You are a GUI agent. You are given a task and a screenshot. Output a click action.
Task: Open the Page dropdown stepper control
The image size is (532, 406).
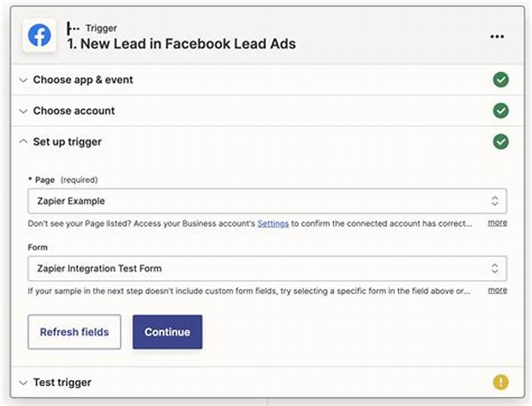(x=495, y=200)
